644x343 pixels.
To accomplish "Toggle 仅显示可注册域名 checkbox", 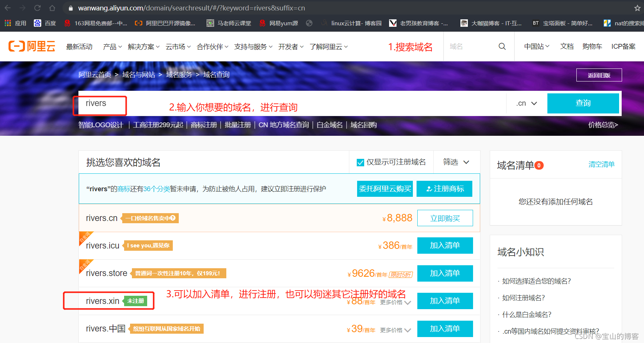I will click(360, 162).
